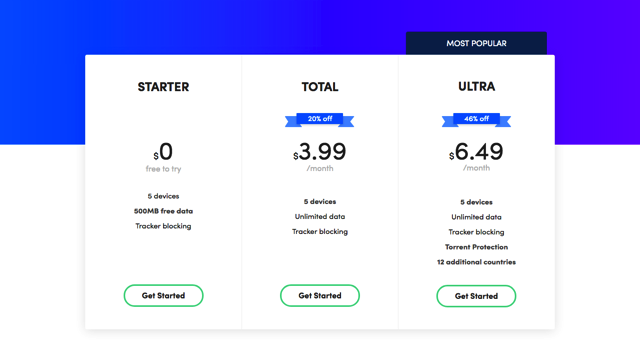Click 'Tracker blocking' in the Ultra plan
Image resolution: width=640 pixels, height=360 pixels.
click(x=476, y=232)
